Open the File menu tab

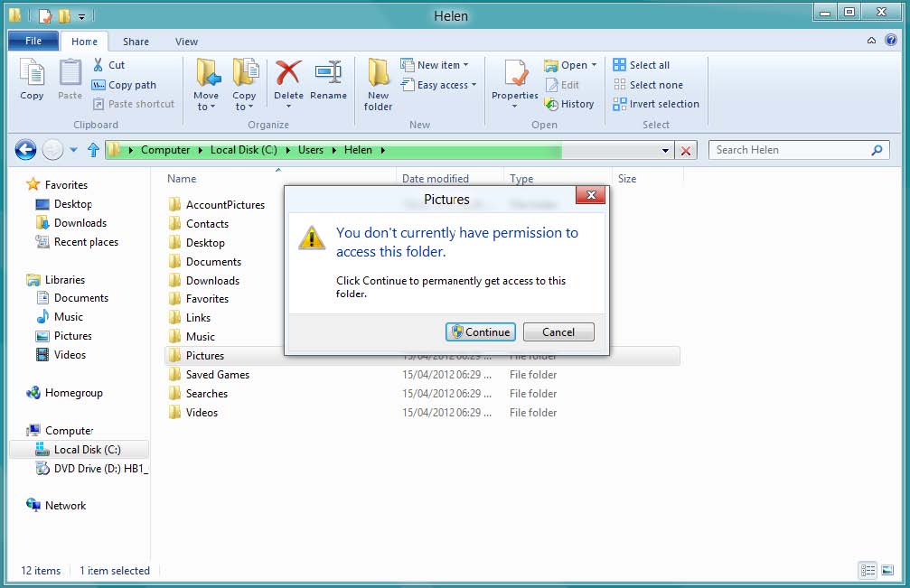coord(33,42)
